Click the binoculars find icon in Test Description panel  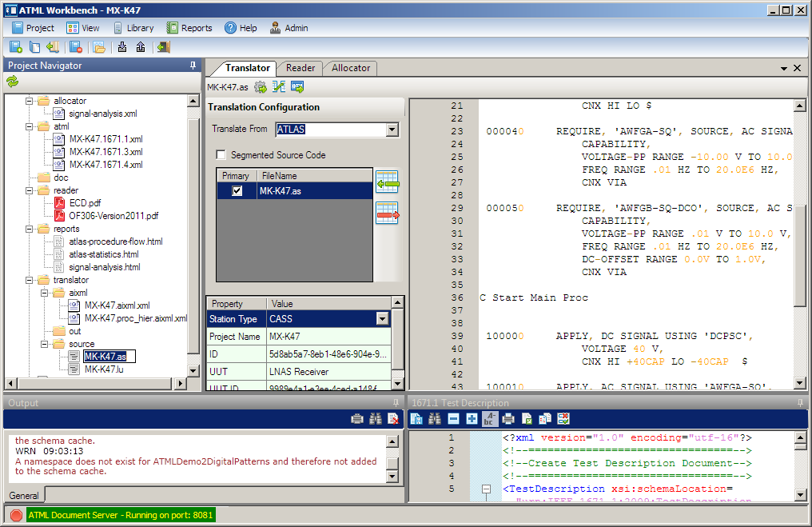435,419
